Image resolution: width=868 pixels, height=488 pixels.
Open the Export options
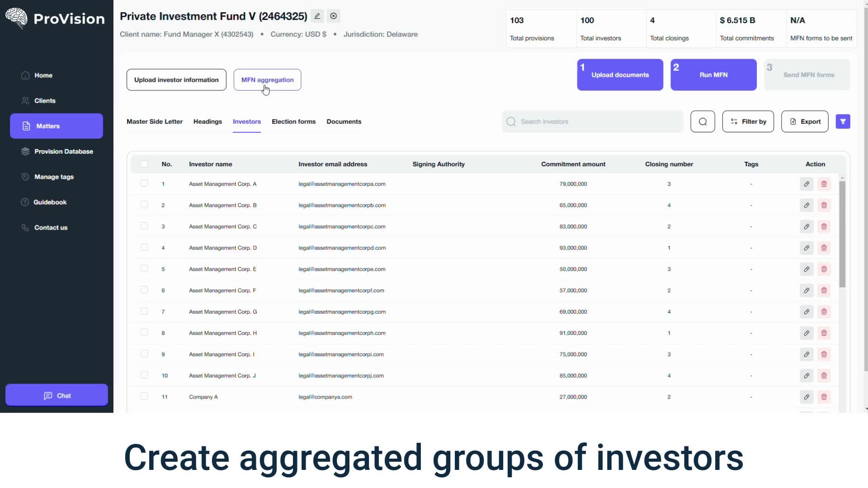coord(805,122)
